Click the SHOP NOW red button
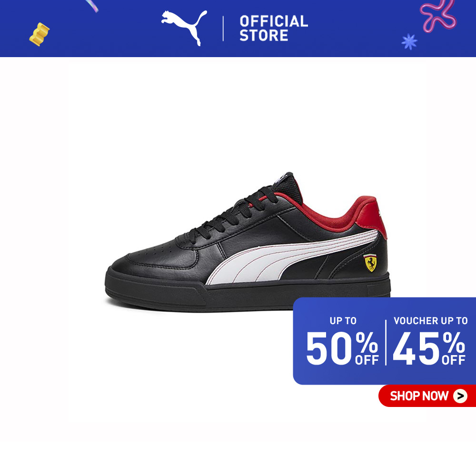Image resolution: width=476 pixels, height=476 pixels. 427,396
